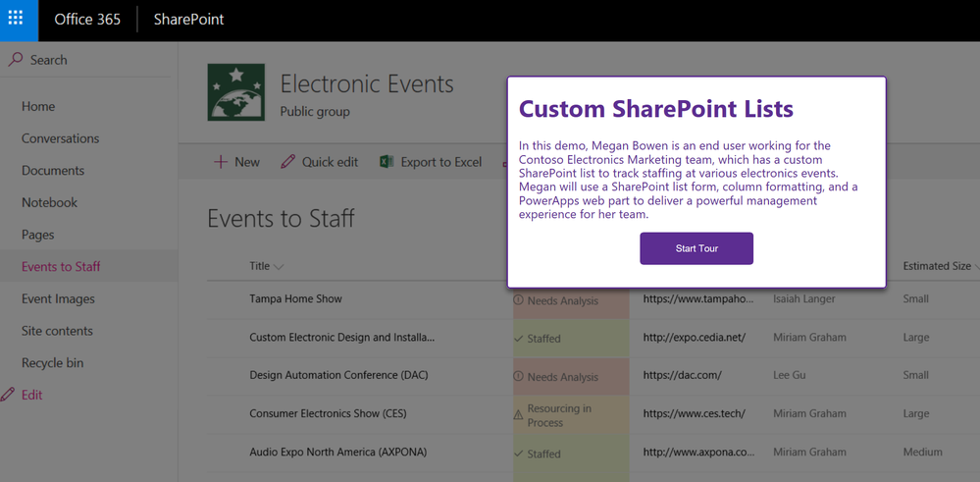Image resolution: width=980 pixels, height=482 pixels.
Task: Open Tampa Home Show list item
Action: 295,298
